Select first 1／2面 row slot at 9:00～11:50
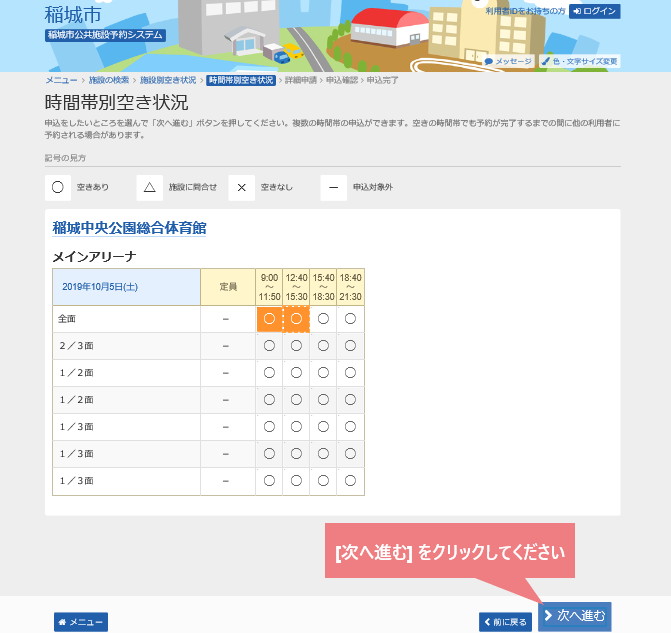Screen dimensions: 671x633 [x=269, y=373]
